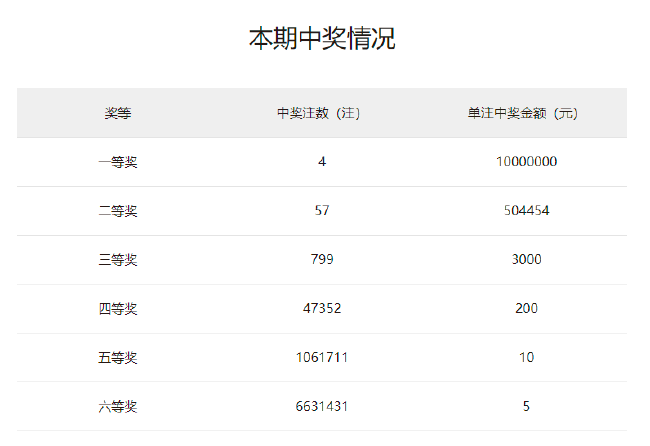Click the fifth prize count 1061711
The height and width of the screenshot is (446, 650).
(322, 358)
